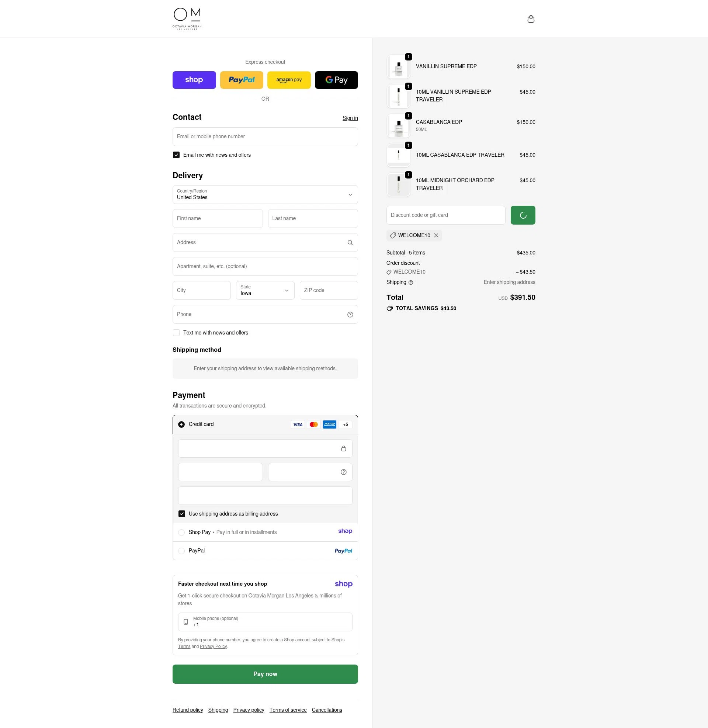
Task: Use PayPal express checkout
Action: pos(241,80)
